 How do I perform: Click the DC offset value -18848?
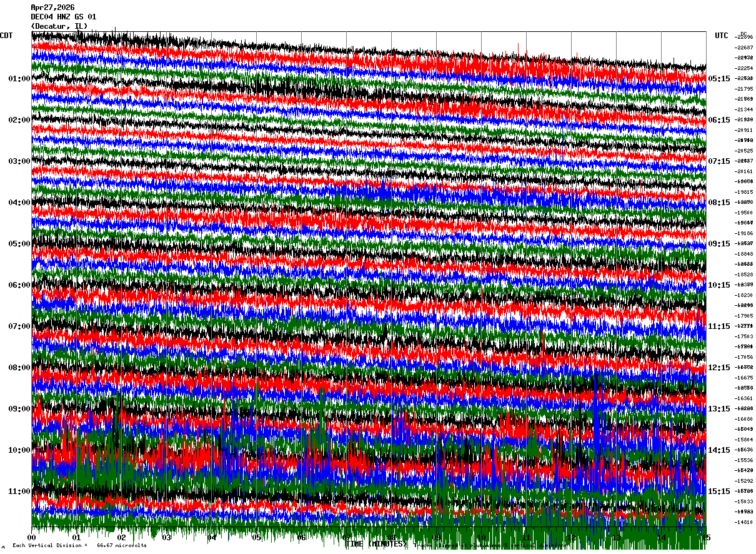[x=745, y=254]
